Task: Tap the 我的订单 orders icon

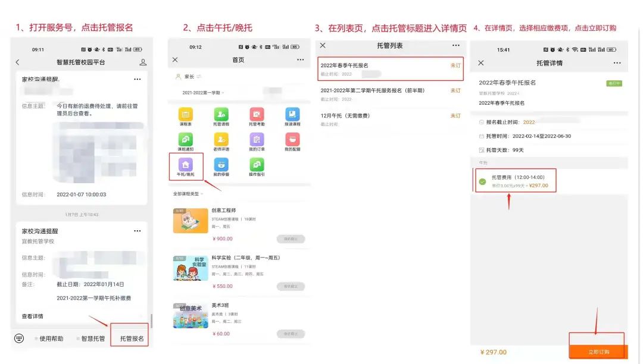Action: click(257, 139)
